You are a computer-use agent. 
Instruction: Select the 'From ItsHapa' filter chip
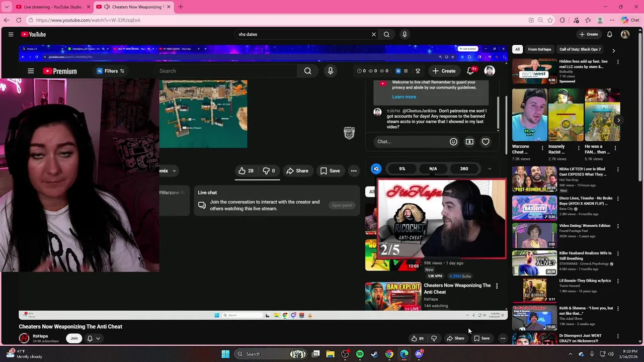(x=540, y=49)
